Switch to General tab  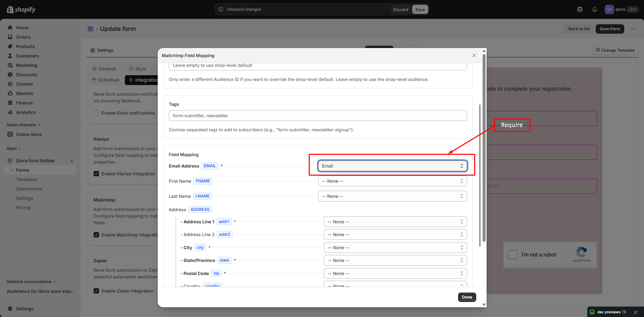(x=104, y=69)
